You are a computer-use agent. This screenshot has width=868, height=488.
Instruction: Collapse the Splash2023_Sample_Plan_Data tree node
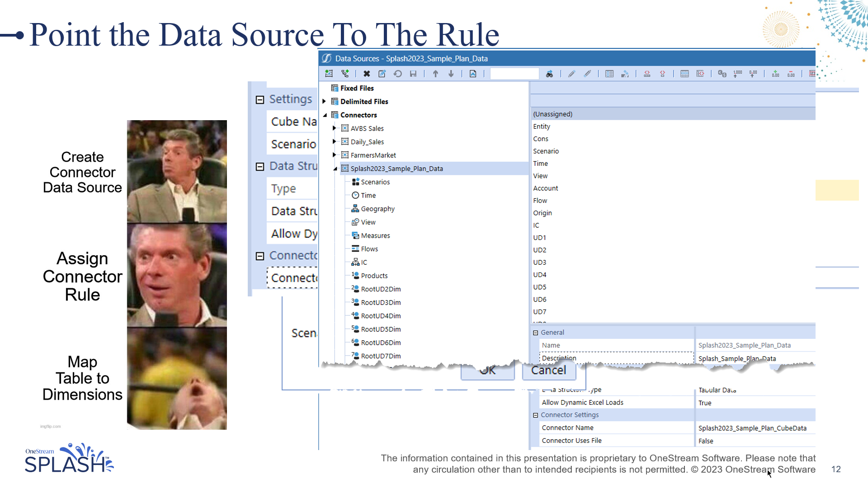pyautogui.click(x=335, y=169)
